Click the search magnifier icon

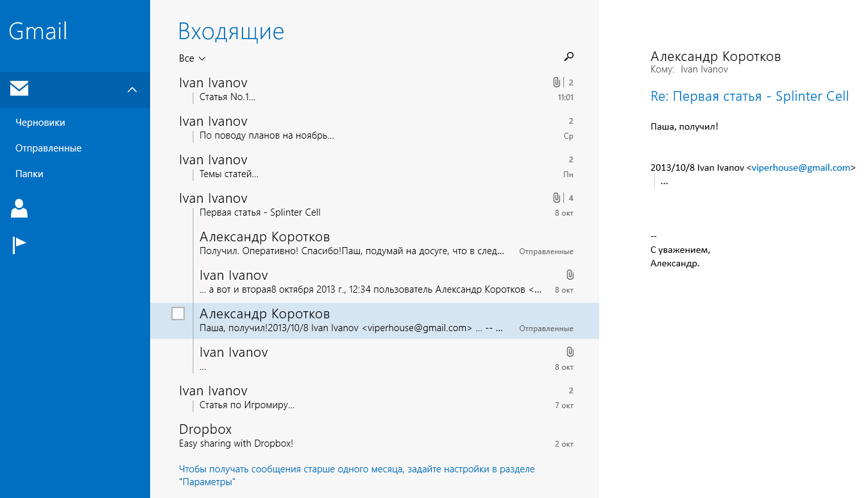568,57
